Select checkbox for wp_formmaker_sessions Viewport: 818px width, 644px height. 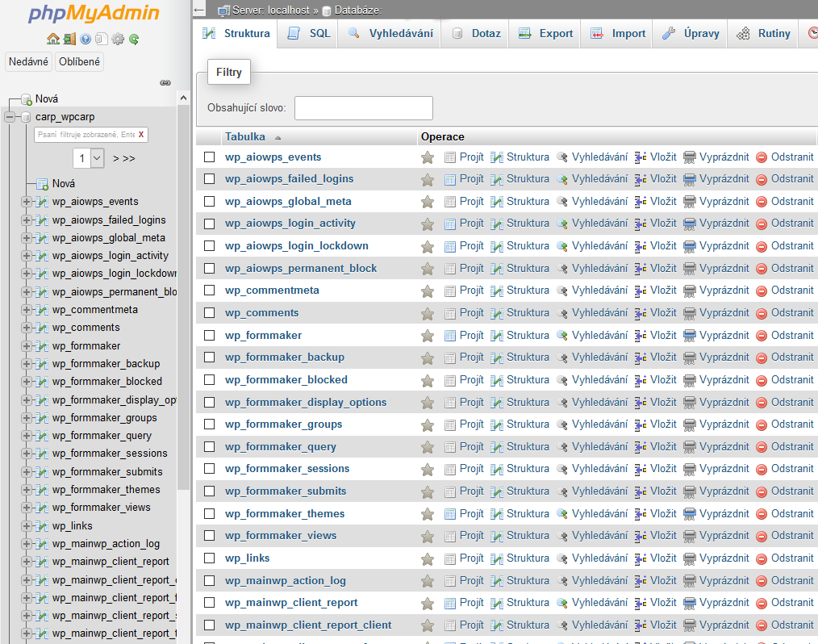209,469
